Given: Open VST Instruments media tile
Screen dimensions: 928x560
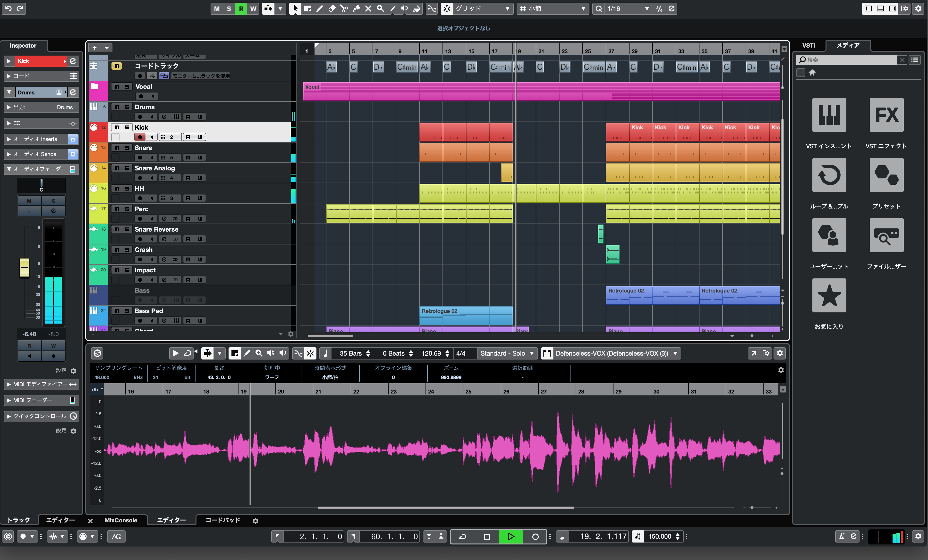Looking at the screenshot, I should 829,115.
